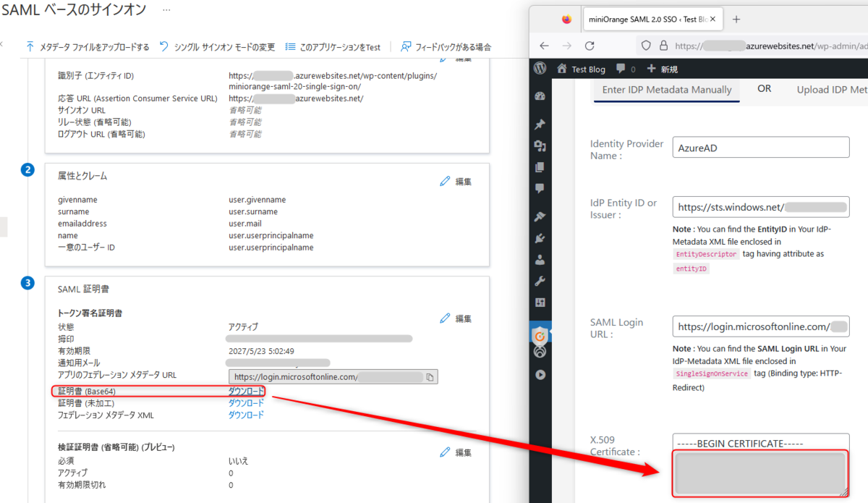This screenshot has width=868, height=503.
Task: Click the concentric-rings sidebar icon below miniOrange
Action: coord(540,352)
